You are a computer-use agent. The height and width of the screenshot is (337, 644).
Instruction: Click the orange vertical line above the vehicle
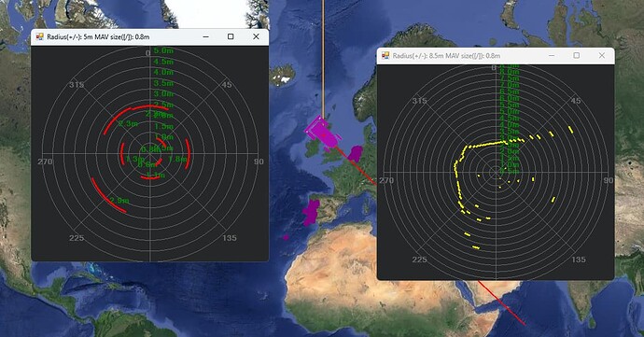(x=323, y=58)
